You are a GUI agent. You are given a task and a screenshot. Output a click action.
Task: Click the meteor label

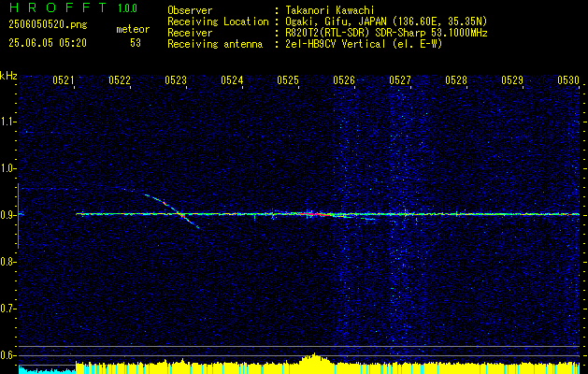click(133, 29)
